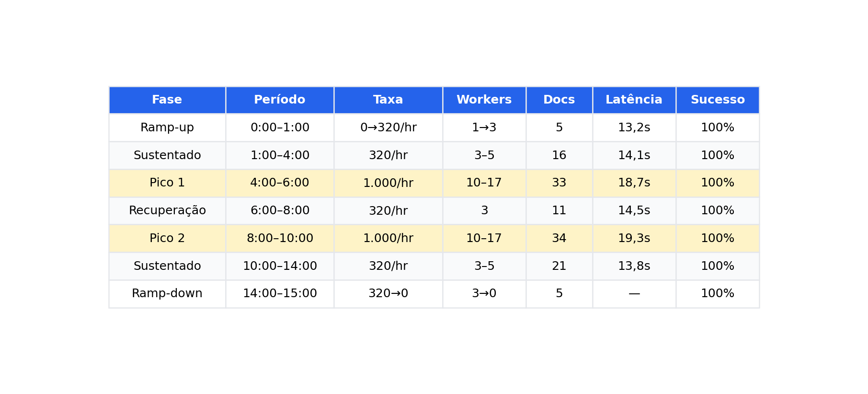The image size is (868, 394).
Task: Select the Recuperação phase cell
Action: [167, 211]
